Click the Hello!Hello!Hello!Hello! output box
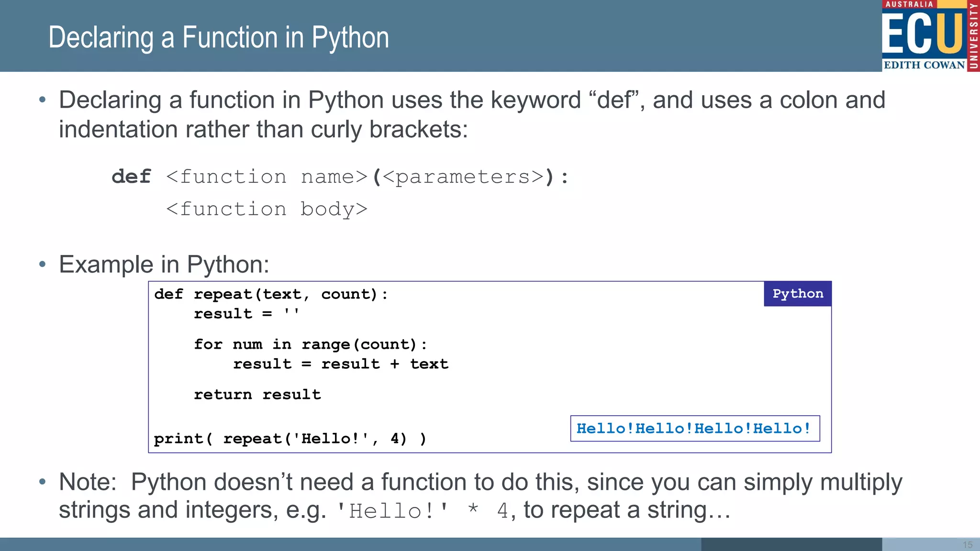Image resolution: width=980 pixels, height=551 pixels. tap(694, 429)
